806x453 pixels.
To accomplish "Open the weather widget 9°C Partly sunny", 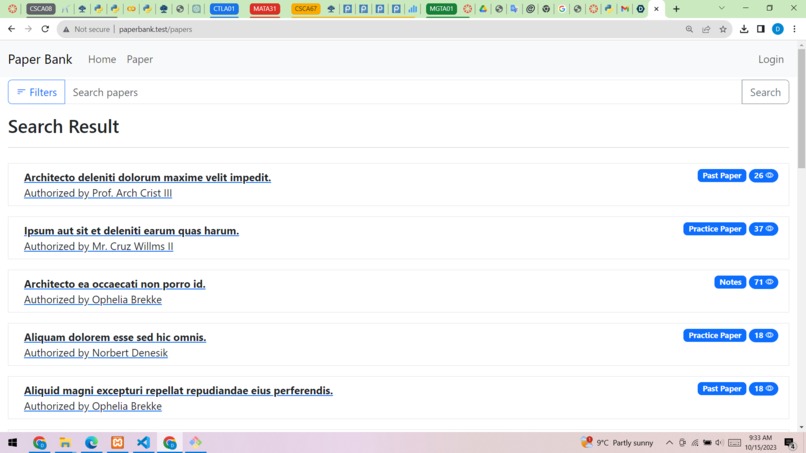I will coord(617,443).
